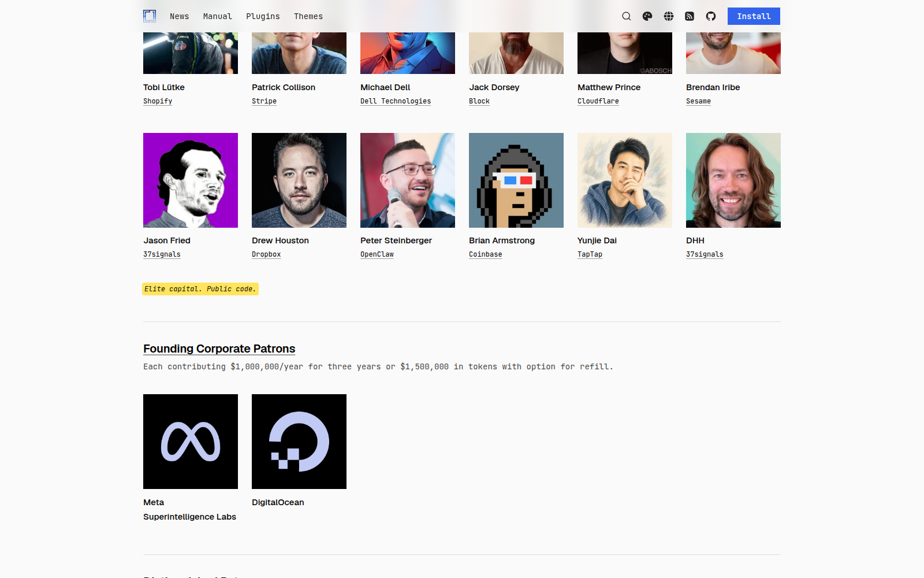Click Matthew Prince's photo
The height and width of the screenshot is (578, 924).
(x=625, y=53)
